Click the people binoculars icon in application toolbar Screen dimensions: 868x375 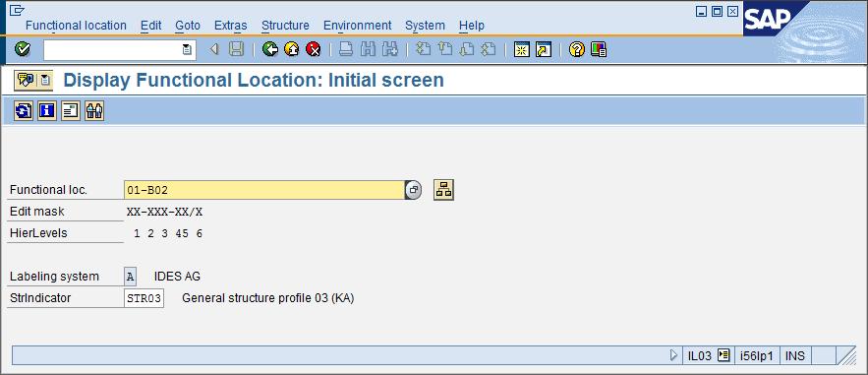click(x=94, y=111)
